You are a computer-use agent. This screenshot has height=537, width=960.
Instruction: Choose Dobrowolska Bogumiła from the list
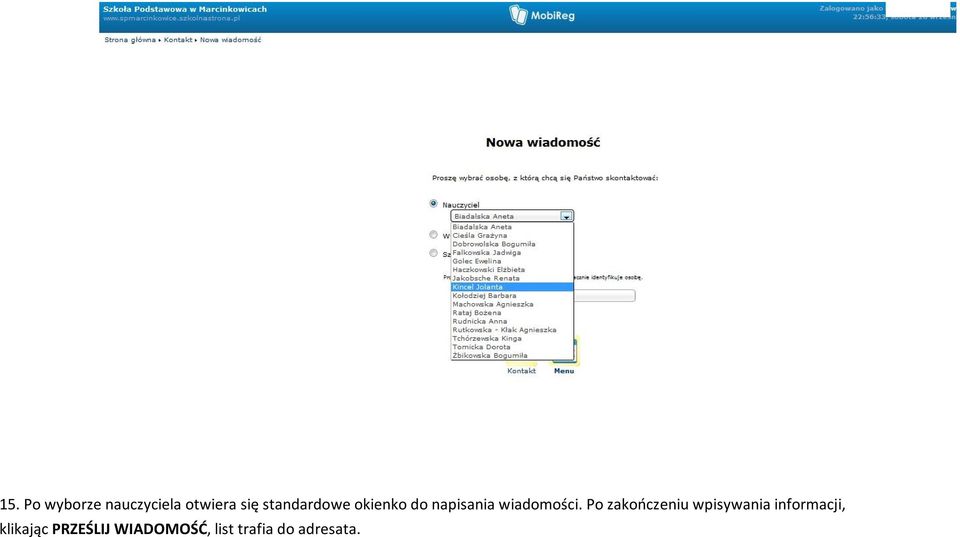pos(512,244)
